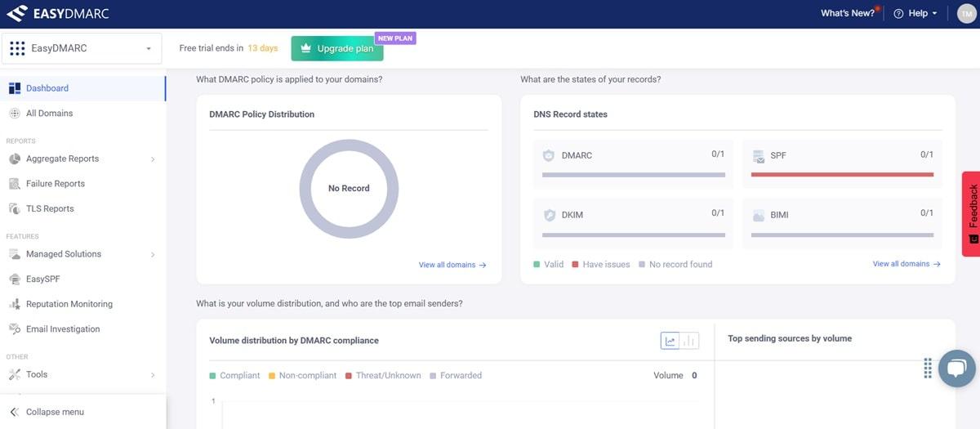
Task: Switch to line chart view
Action: coord(670,341)
